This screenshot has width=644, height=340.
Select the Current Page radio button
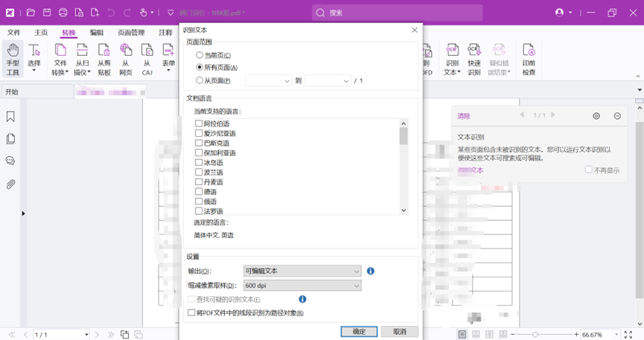coord(200,56)
